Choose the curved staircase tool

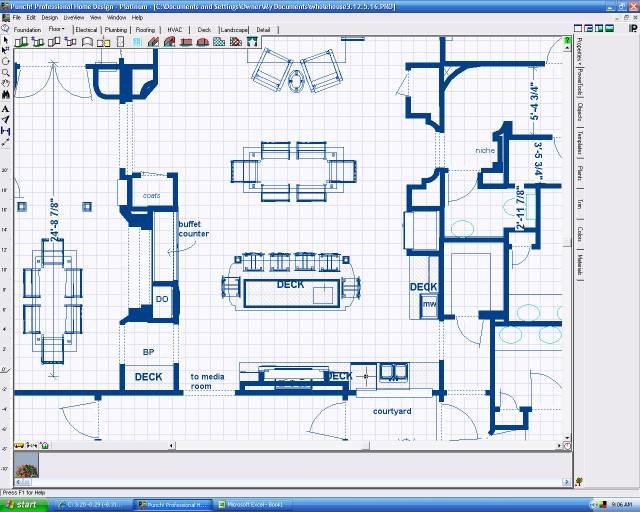coord(169,42)
